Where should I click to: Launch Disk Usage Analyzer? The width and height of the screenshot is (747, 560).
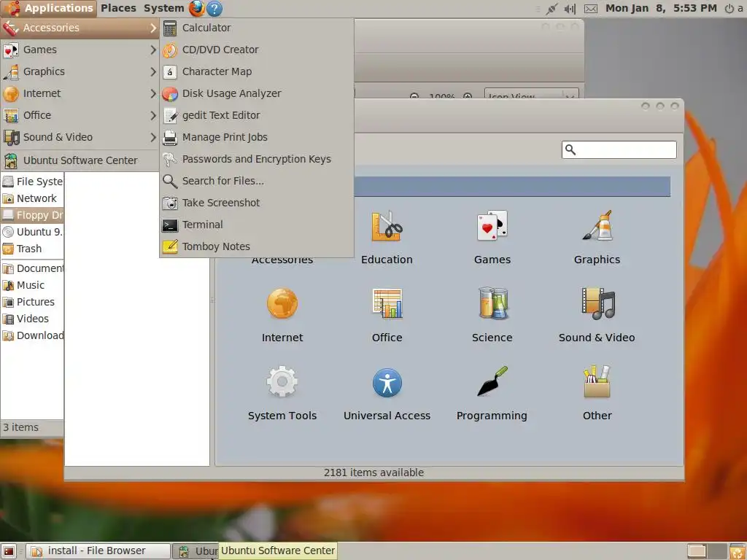pyautogui.click(x=257, y=93)
